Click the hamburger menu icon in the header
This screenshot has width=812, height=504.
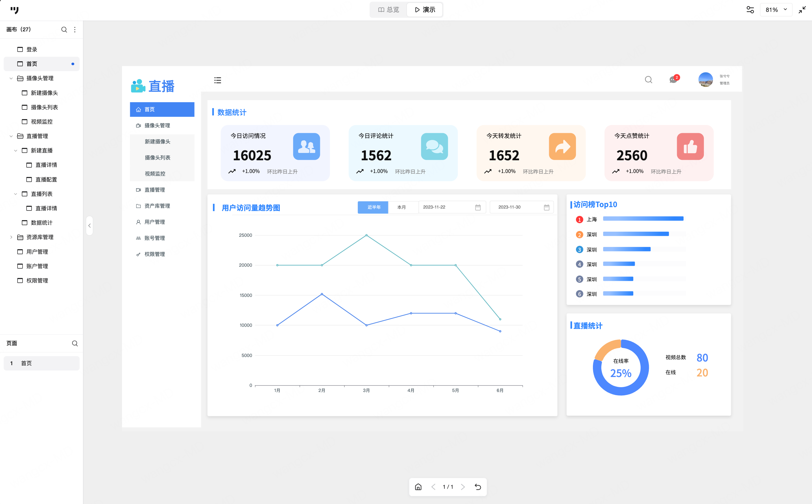(217, 80)
